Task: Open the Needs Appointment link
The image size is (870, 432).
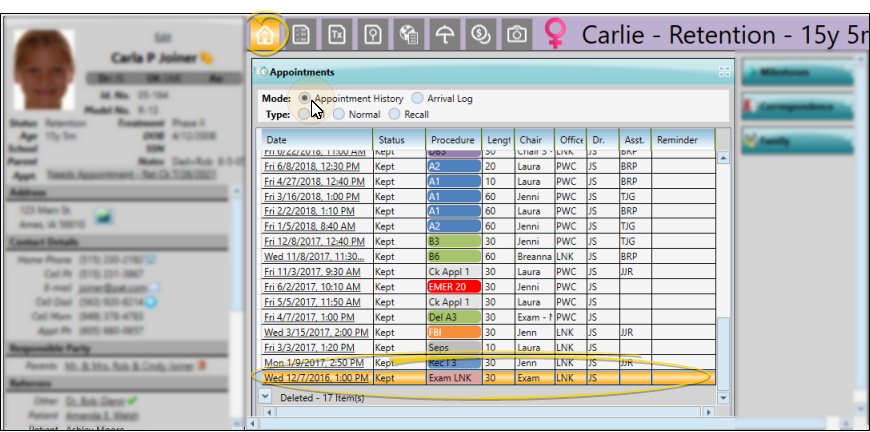Action: (132, 175)
